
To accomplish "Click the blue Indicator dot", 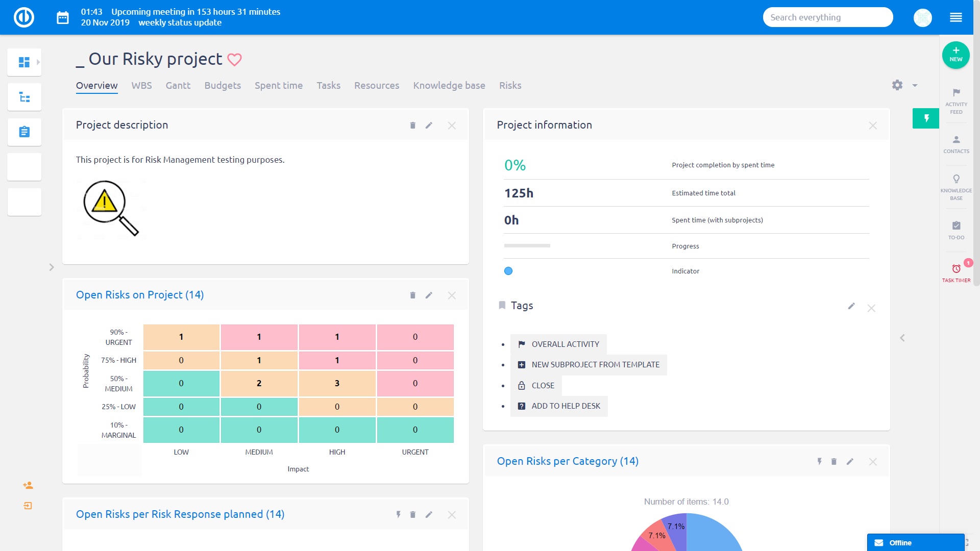I will 508,271.
